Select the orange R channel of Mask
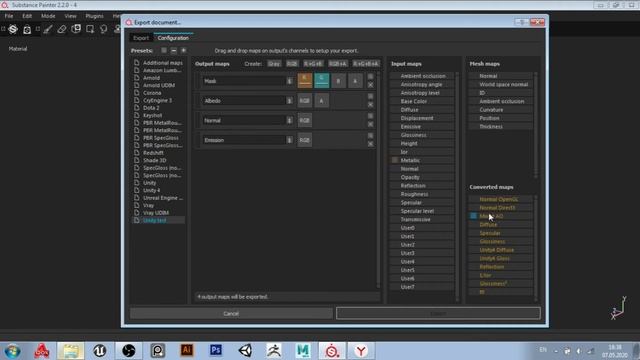Viewport: 640px width, 360px height. pyautogui.click(x=304, y=80)
